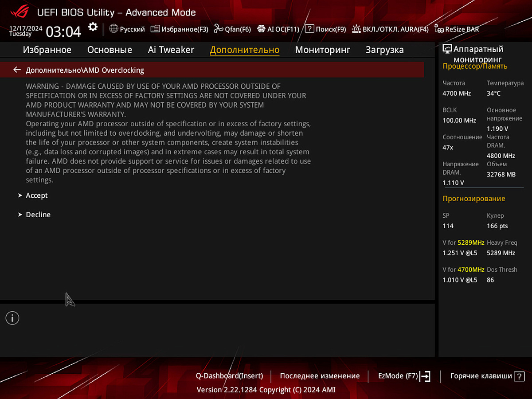Click the Дополнительно\AMD Overclocking breadcrumb
This screenshot has width=532, height=399.
point(85,70)
